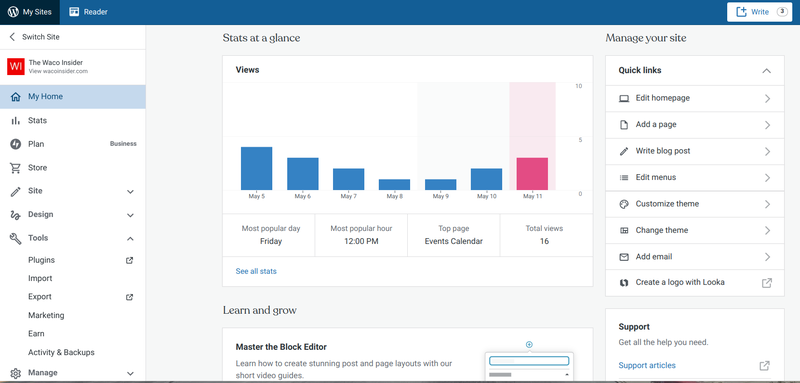
Task: Collapse the Tools submenu chevron
Action: coord(130,239)
